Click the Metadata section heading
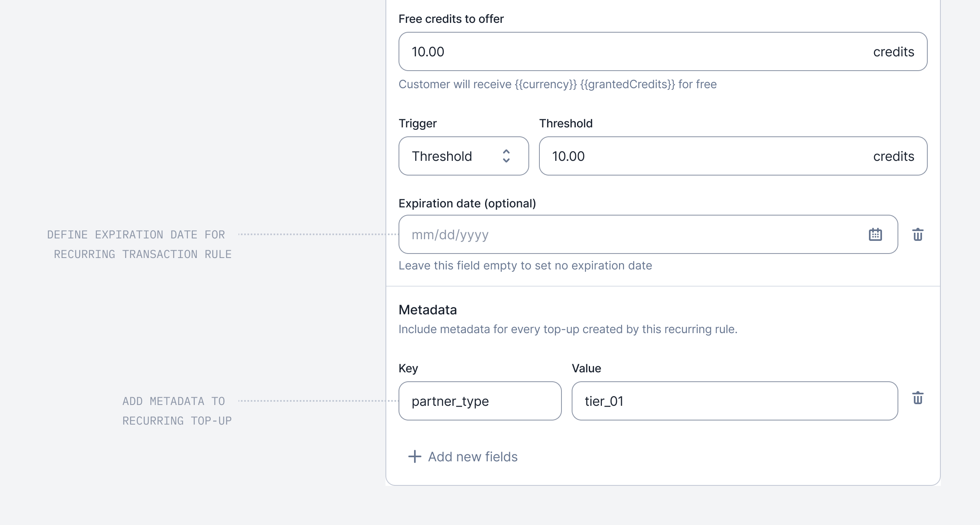The image size is (980, 525). coord(428,310)
